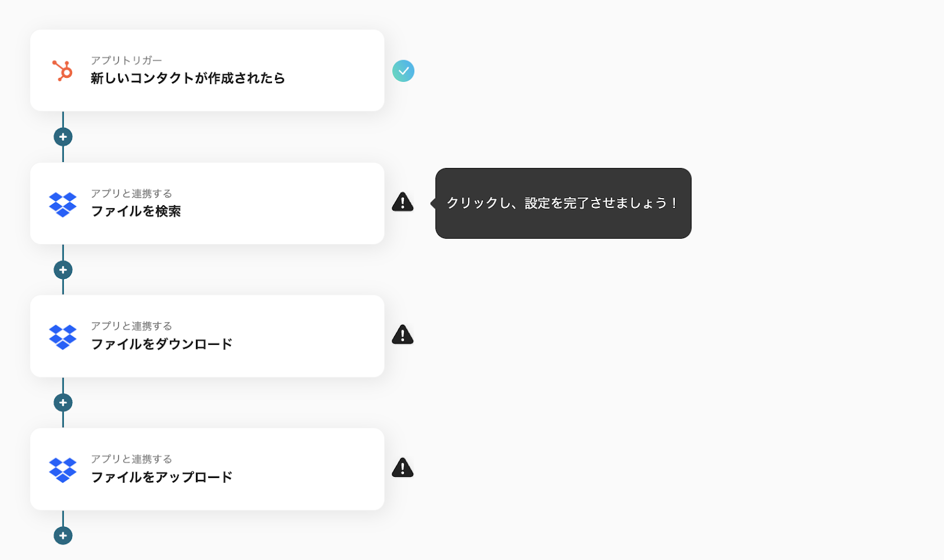Screen dimensions: 944x560
Task: Open the ファイルをダウンロード step card
Action: (x=207, y=336)
